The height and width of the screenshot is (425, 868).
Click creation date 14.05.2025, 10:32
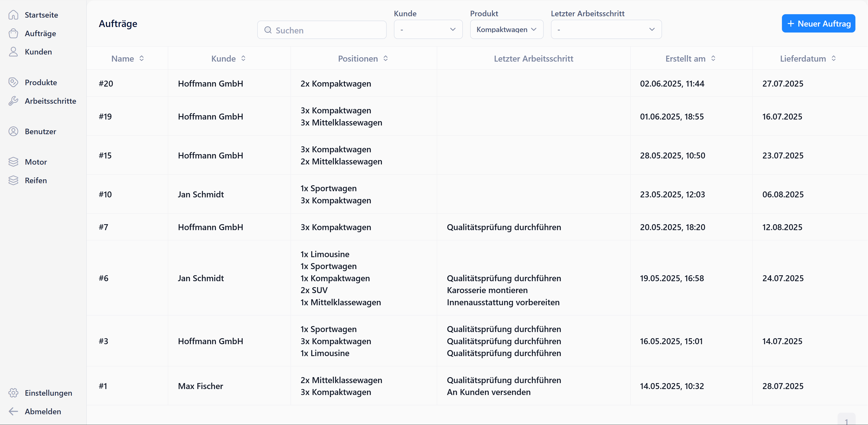[672, 386]
